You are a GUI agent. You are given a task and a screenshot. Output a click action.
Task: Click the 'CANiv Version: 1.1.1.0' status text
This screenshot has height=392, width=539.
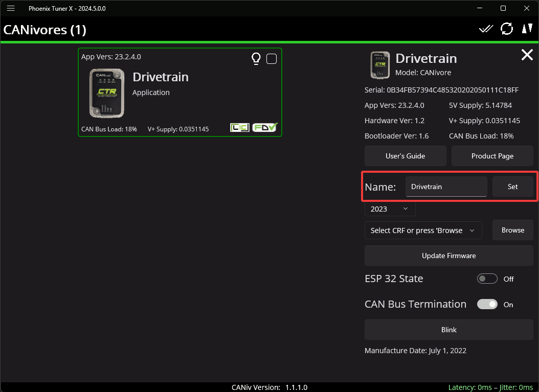(x=269, y=387)
